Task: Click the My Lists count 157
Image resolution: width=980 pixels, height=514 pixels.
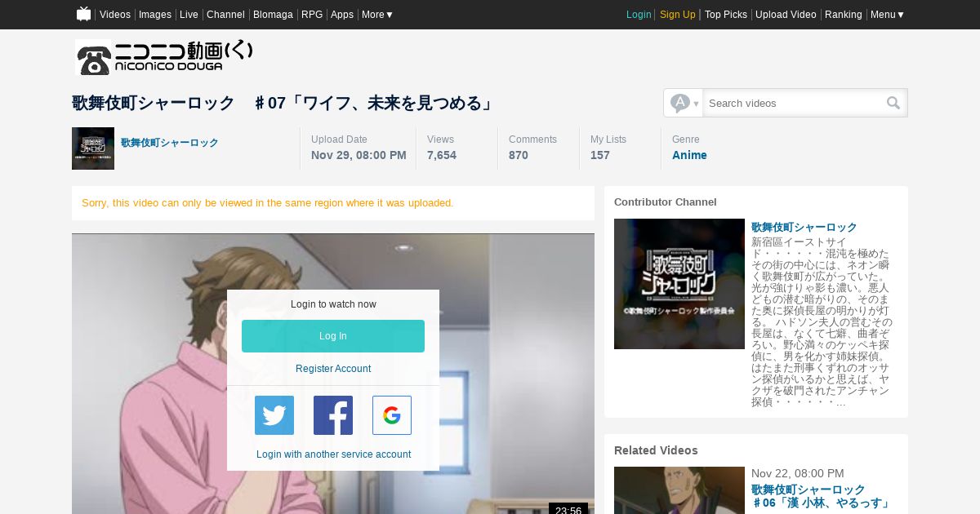Action: tap(600, 155)
